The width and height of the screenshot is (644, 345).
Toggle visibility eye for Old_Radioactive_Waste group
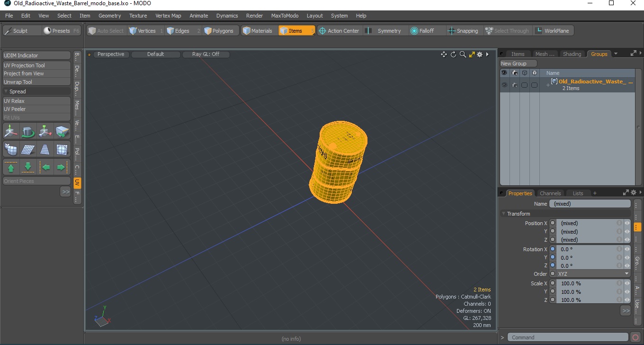tap(504, 85)
